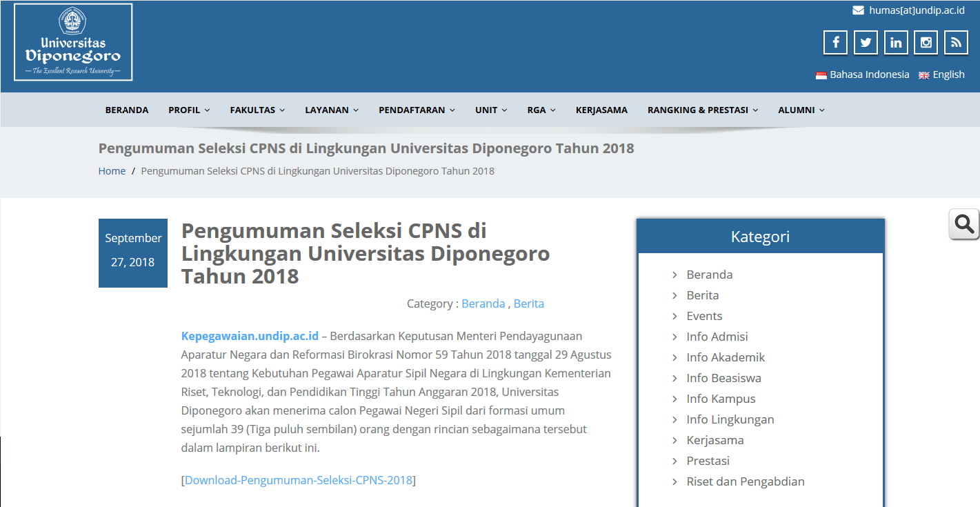Open the RANGKING & PRESTASI dropdown
The image size is (980, 507).
tap(702, 110)
